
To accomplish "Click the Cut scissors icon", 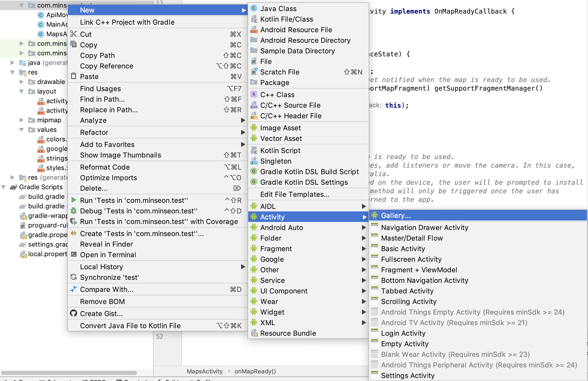I will 73,34.
